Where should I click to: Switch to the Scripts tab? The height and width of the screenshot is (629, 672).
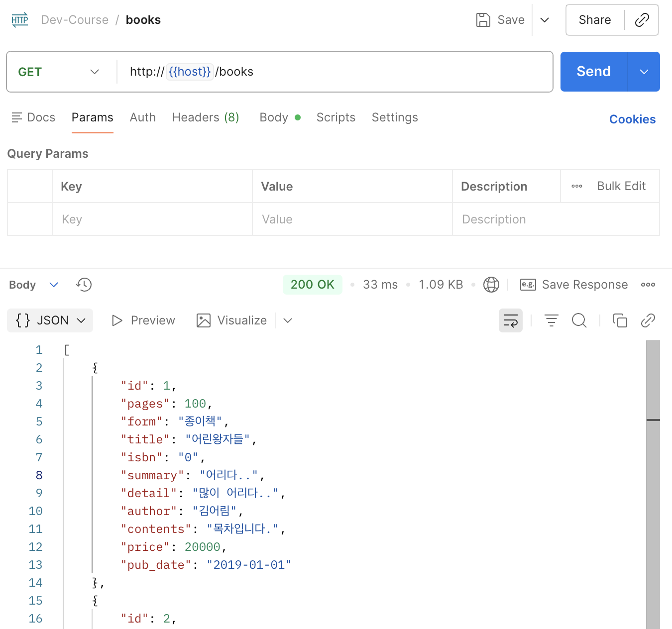click(x=336, y=117)
